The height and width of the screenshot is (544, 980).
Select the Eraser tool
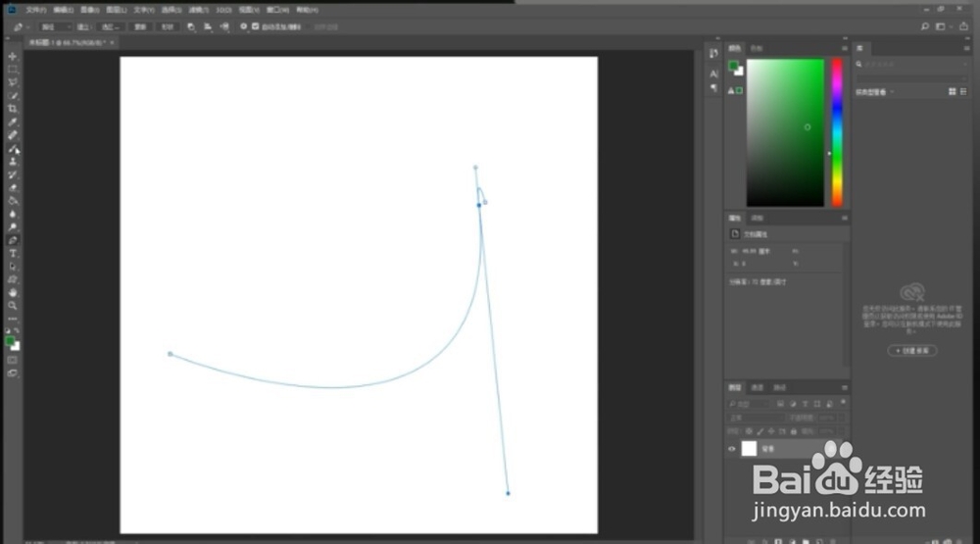(x=13, y=187)
